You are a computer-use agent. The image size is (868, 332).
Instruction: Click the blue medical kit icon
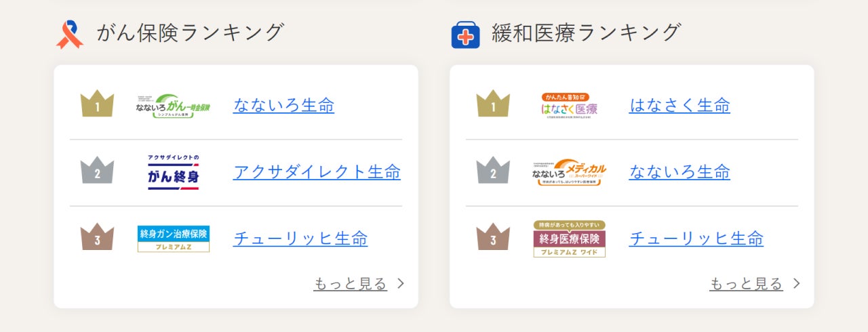(x=465, y=35)
